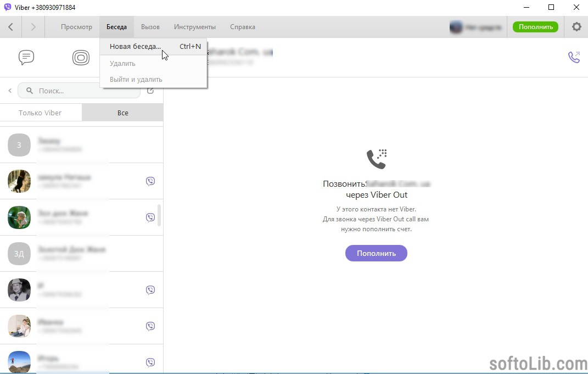Open the public accounts concentric icon
Viewport: 588px width, 374px height.
coord(81,58)
